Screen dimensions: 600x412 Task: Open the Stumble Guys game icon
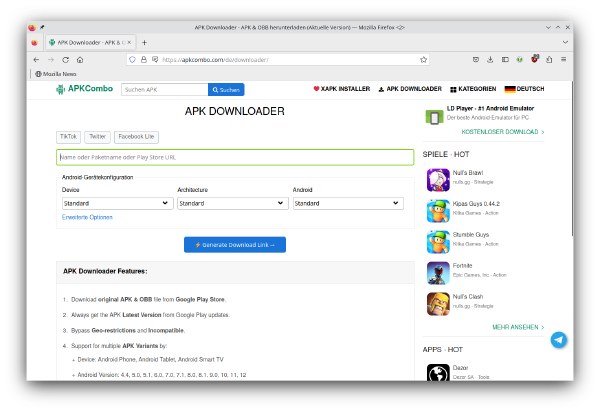(438, 242)
